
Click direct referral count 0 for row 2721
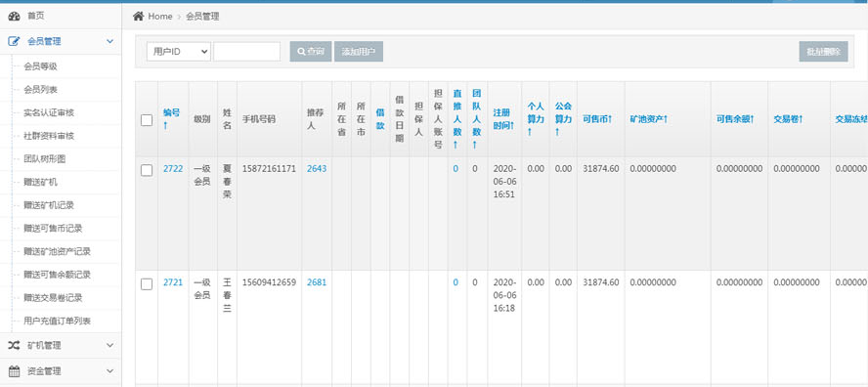click(x=456, y=282)
